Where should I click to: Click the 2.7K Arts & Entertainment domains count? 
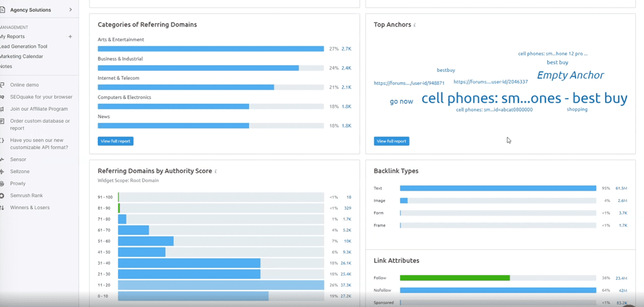(x=346, y=49)
